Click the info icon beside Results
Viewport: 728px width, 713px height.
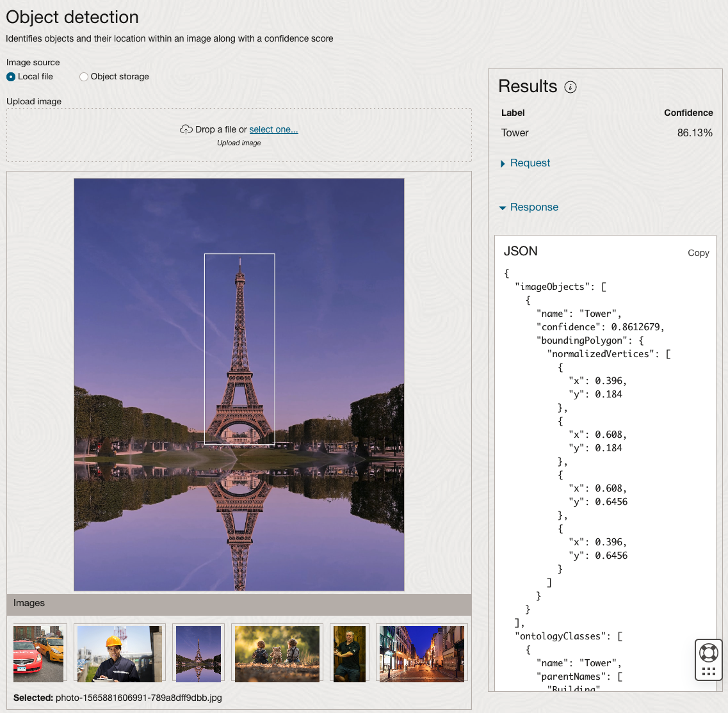(x=570, y=87)
